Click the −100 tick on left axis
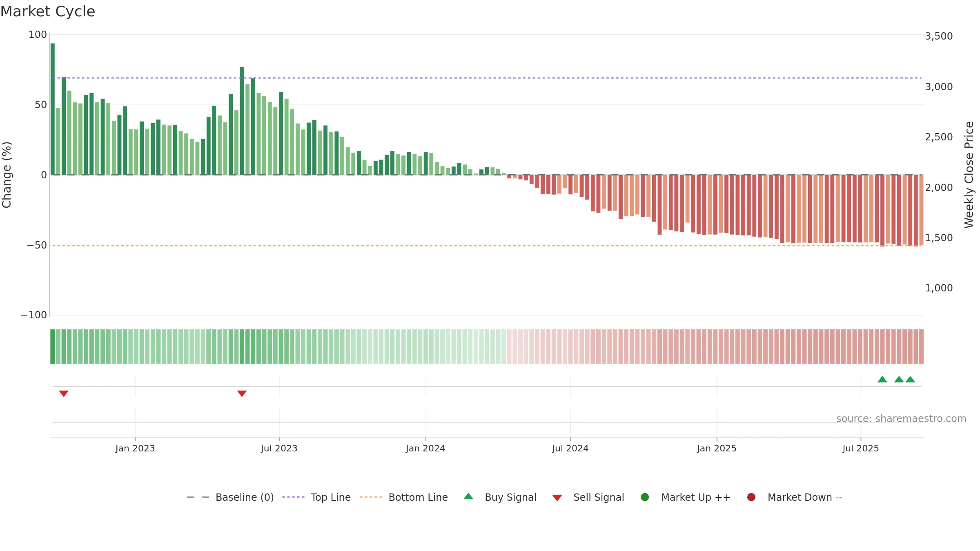This screenshot has height=551, width=980. click(34, 315)
